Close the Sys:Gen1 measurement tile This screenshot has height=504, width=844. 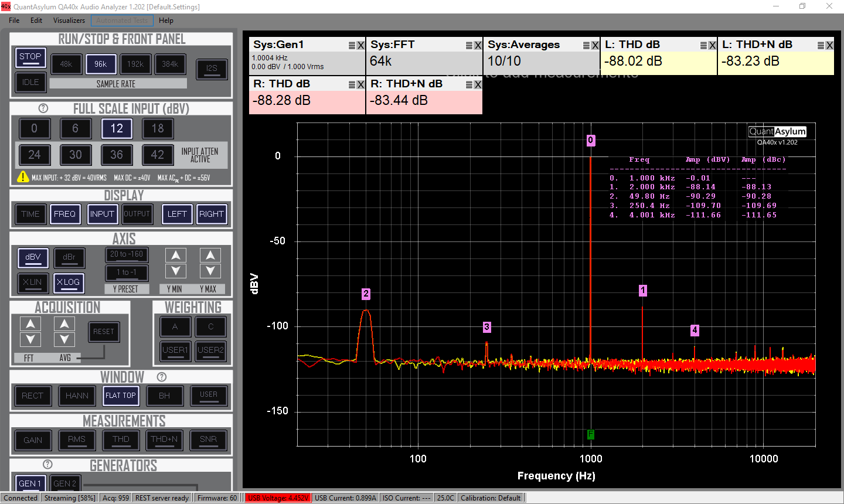[x=360, y=45]
